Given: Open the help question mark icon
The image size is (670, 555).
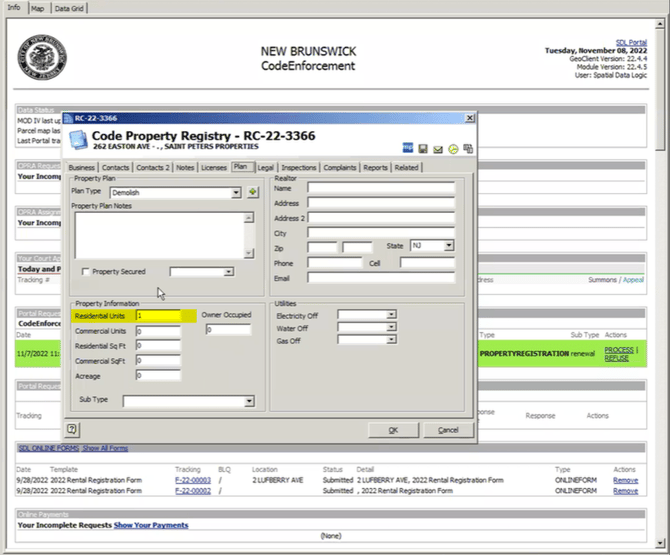Looking at the screenshot, I should [x=72, y=429].
